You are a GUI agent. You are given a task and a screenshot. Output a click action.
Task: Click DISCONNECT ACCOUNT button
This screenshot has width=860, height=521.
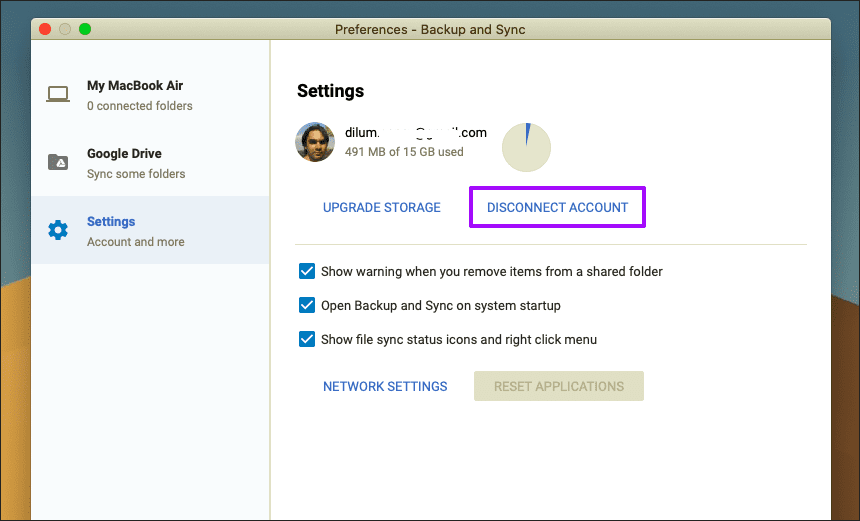tap(557, 207)
